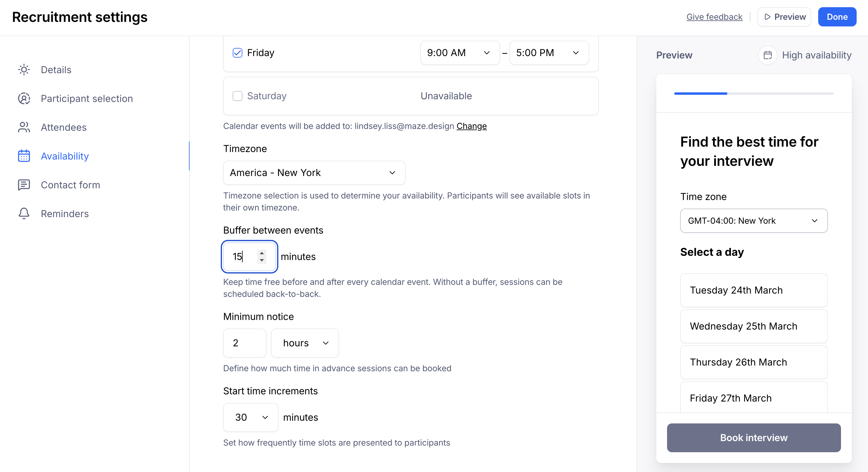Image resolution: width=868 pixels, height=472 pixels.
Task: Click the play icon on Preview button
Action: [767, 17]
